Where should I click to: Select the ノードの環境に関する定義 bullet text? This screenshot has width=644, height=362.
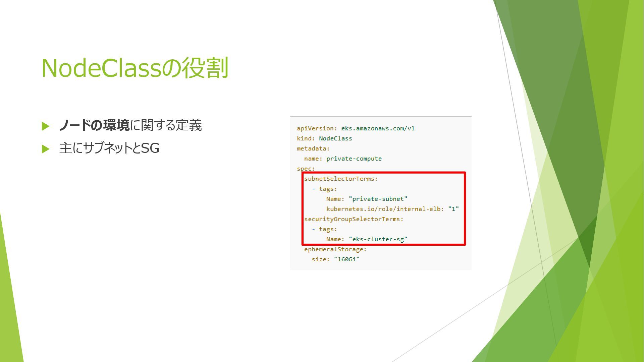[x=130, y=125]
